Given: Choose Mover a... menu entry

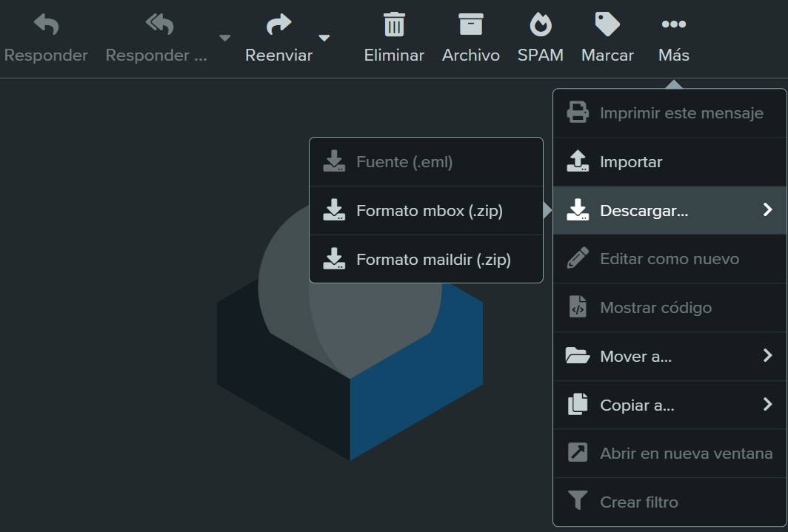Looking at the screenshot, I should tap(670, 357).
